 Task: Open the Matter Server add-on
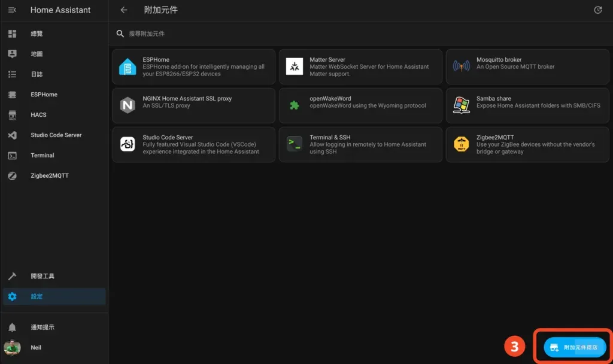point(360,66)
